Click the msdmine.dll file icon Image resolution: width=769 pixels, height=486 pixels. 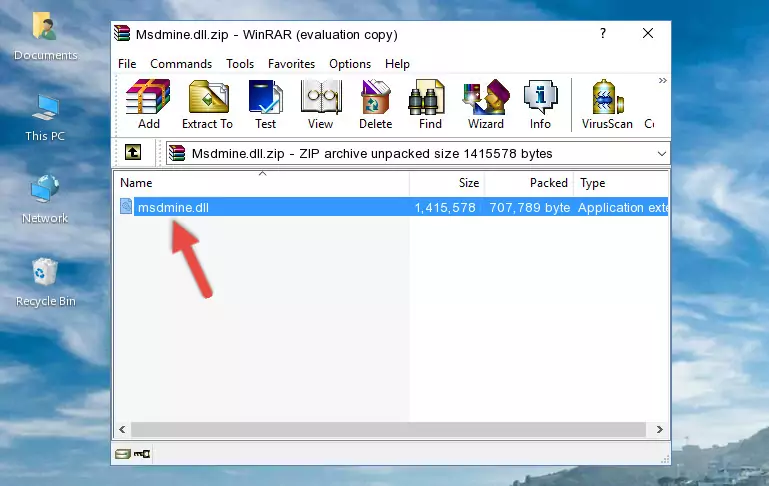click(x=126, y=206)
